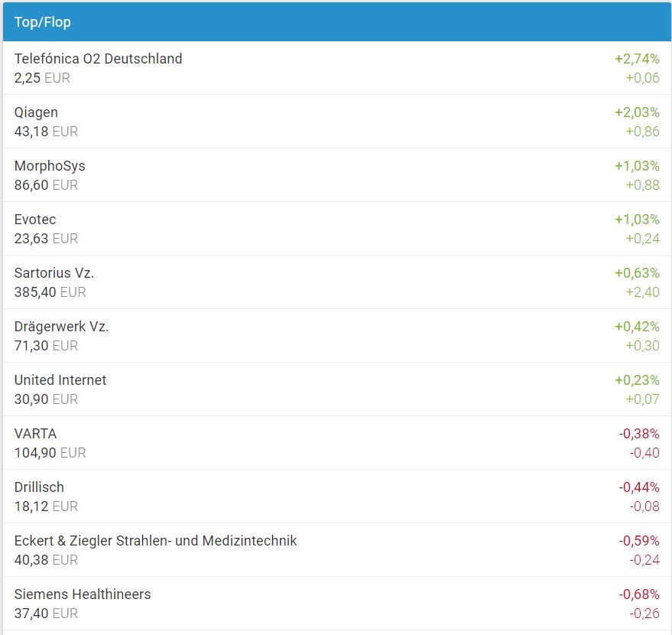Open the Telefónica O2 Deutschland stock link
The image size is (672, 635).
pos(98,59)
